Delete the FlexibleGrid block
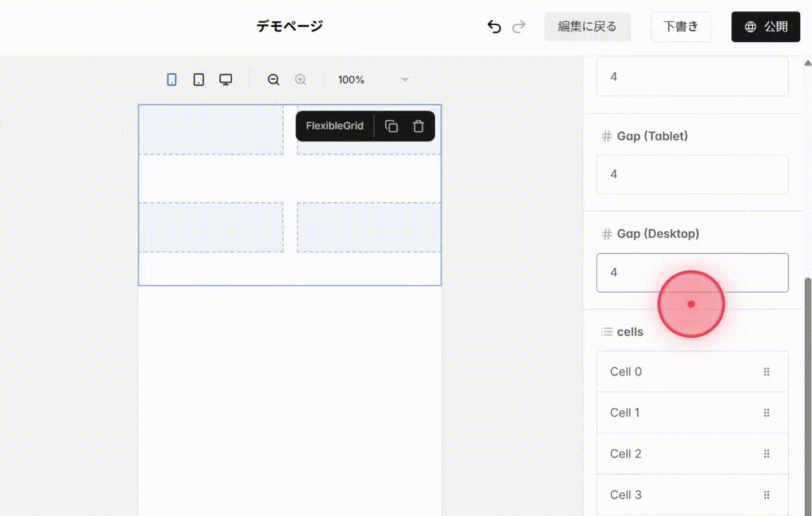Viewport: 812px width, 516px height. pos(418,126)
